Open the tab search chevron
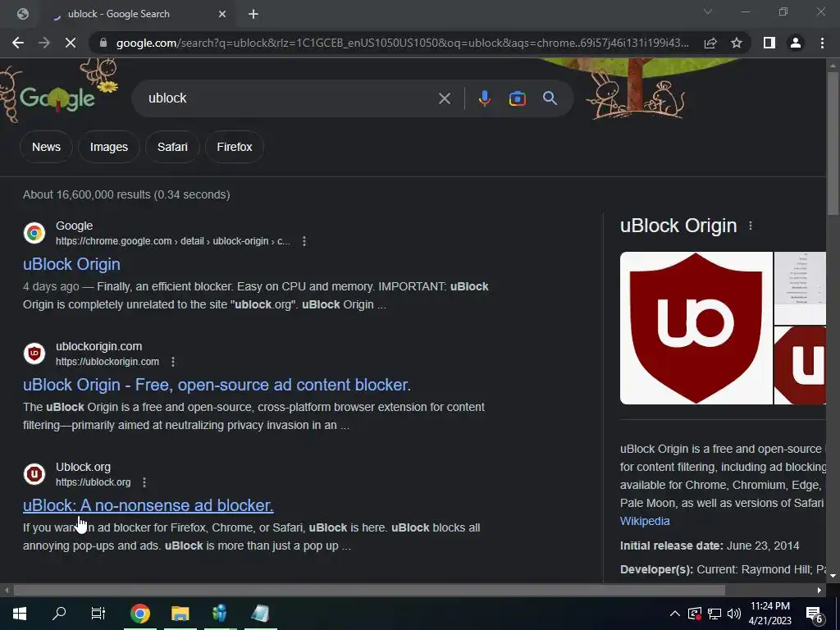 pos(708,11)
